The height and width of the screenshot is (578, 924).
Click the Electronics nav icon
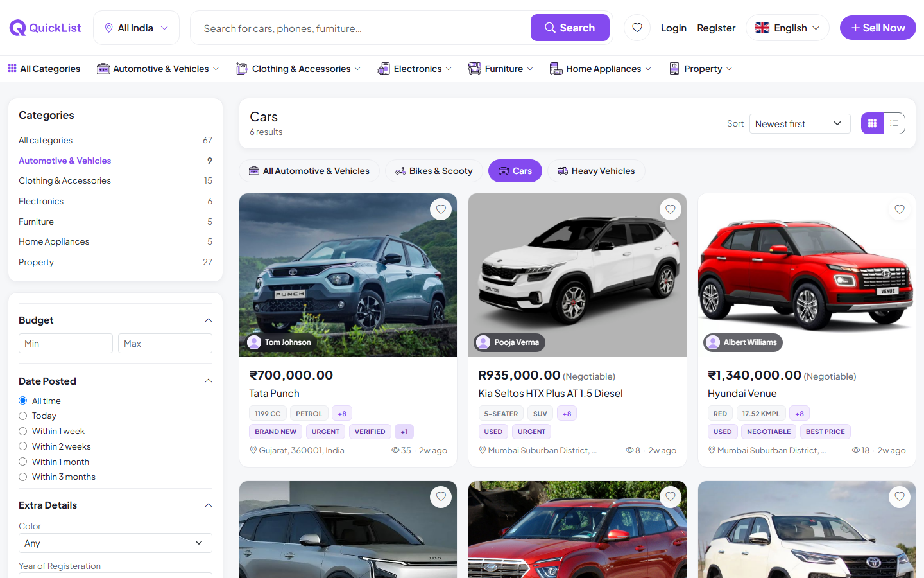pyautogui.click(x=384, y=69)
